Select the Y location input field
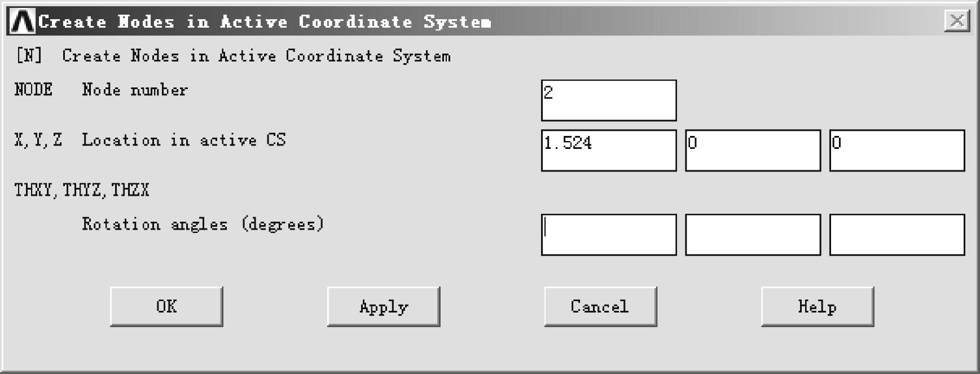This screenshot has width=980, height=374. pos(753,151)
